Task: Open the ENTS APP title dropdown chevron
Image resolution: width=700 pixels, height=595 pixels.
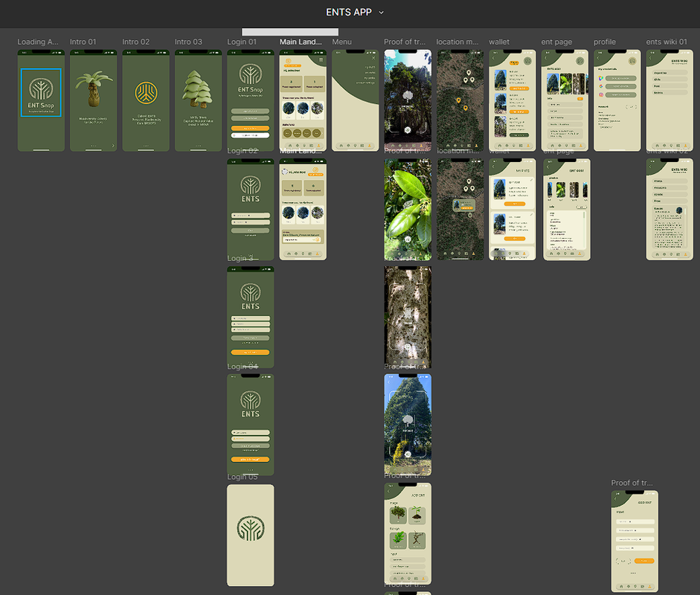Action: click(x=382, y=13)
